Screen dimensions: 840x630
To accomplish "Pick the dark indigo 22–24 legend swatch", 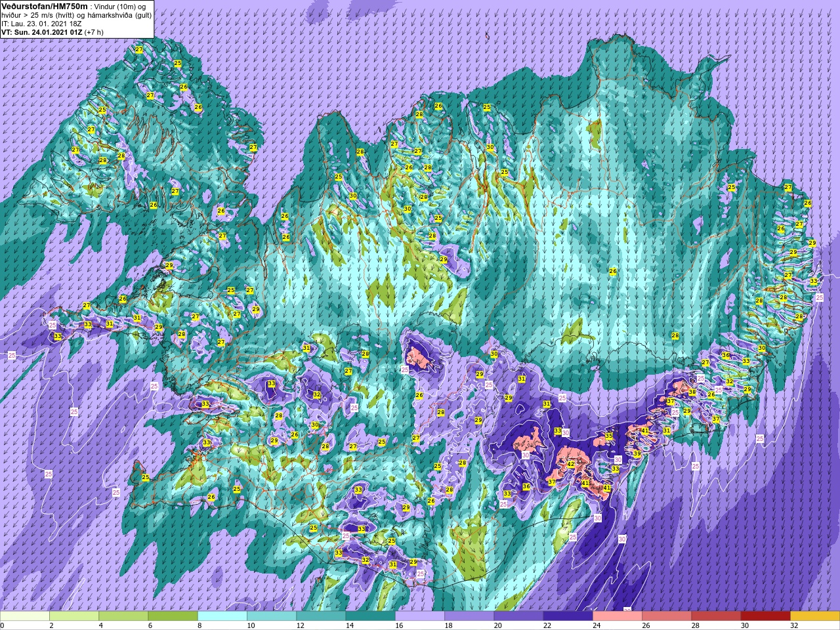I will [x=568, y=616].
